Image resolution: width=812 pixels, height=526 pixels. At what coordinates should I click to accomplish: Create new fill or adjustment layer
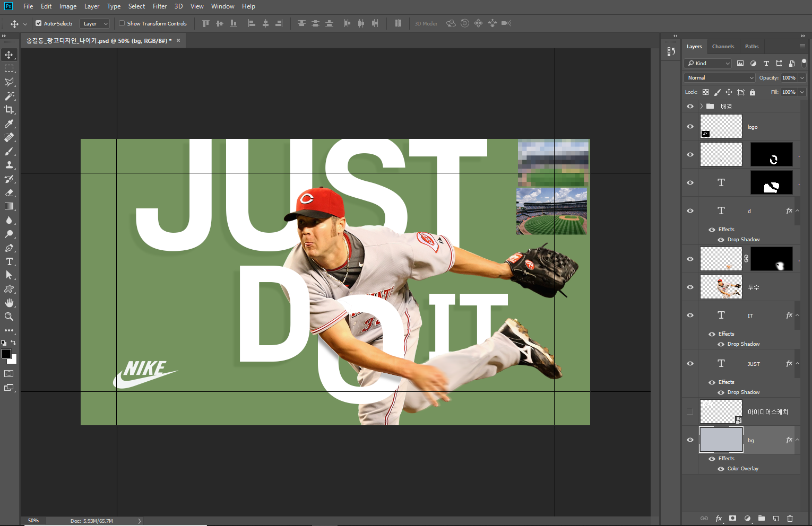747,518
